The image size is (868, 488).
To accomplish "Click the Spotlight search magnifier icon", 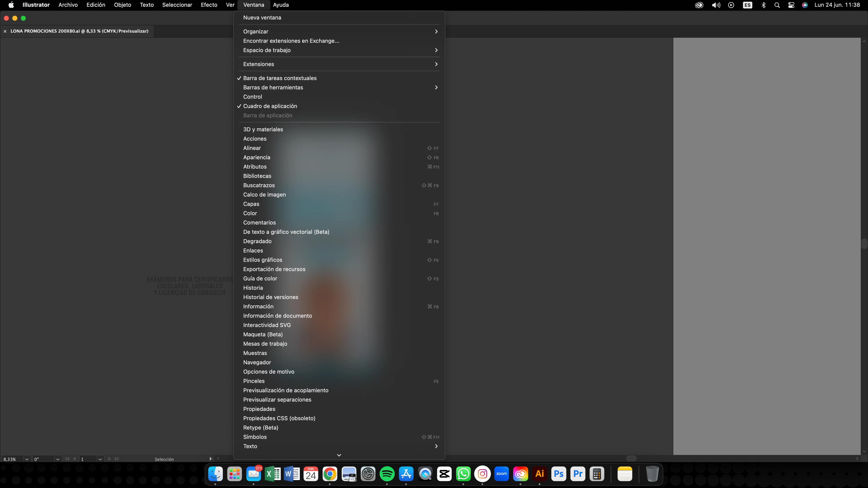I will [x=777, y=5].
